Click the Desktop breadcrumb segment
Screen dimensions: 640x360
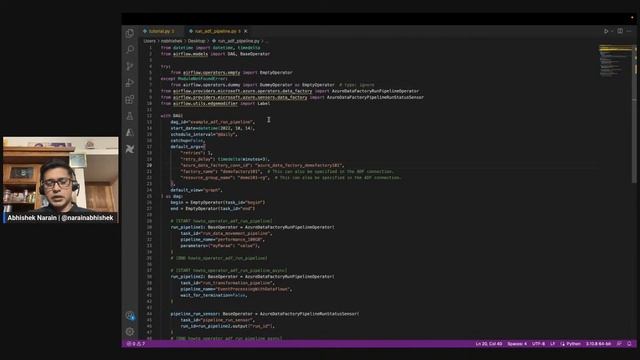197,41
